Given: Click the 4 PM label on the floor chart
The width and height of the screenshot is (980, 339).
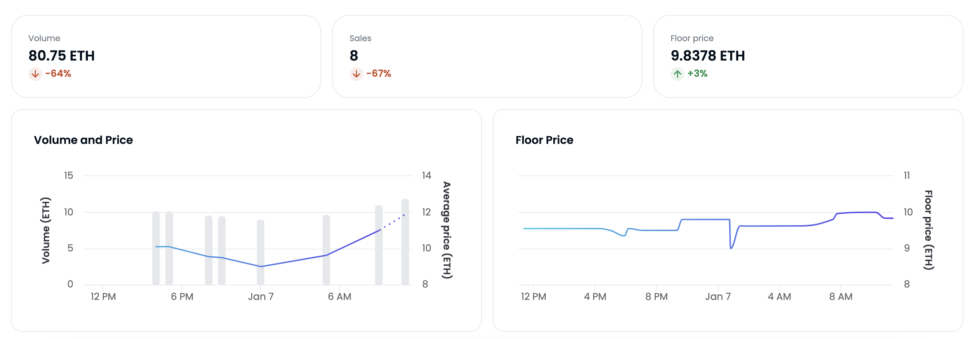Looking at the screenshot, I should tap(595, 296).
